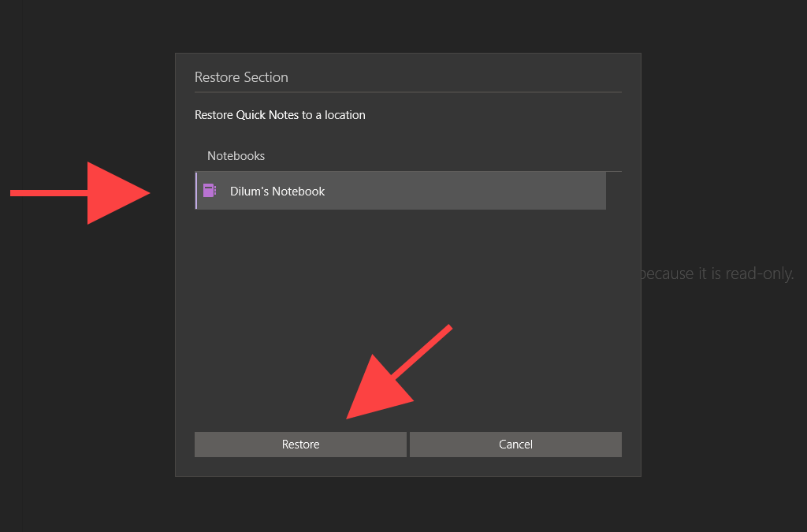Viewport: 807px width, 532px height.
Task: Click the 'Restore Quick Notes to a location' text
Action: coord(280,115)
